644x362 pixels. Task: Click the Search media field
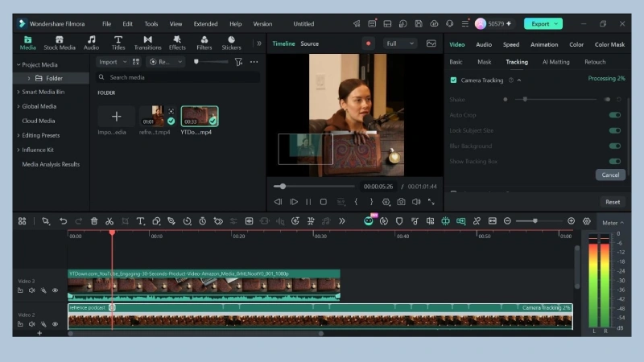click(x=178, y=77)
